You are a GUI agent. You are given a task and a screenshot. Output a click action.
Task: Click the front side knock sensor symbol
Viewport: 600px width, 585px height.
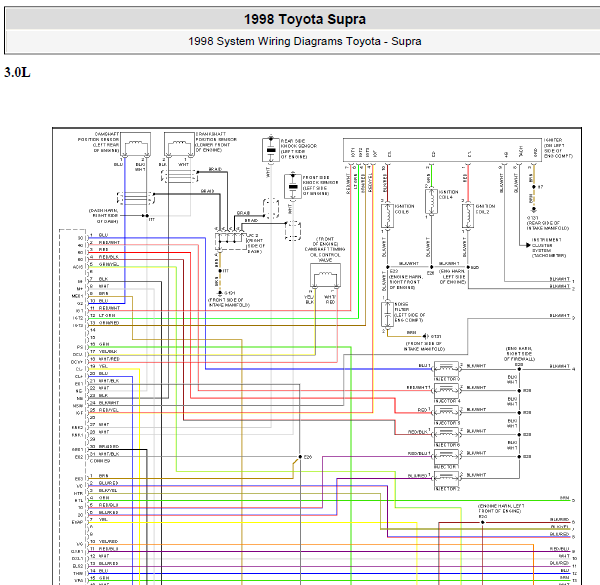293,186
